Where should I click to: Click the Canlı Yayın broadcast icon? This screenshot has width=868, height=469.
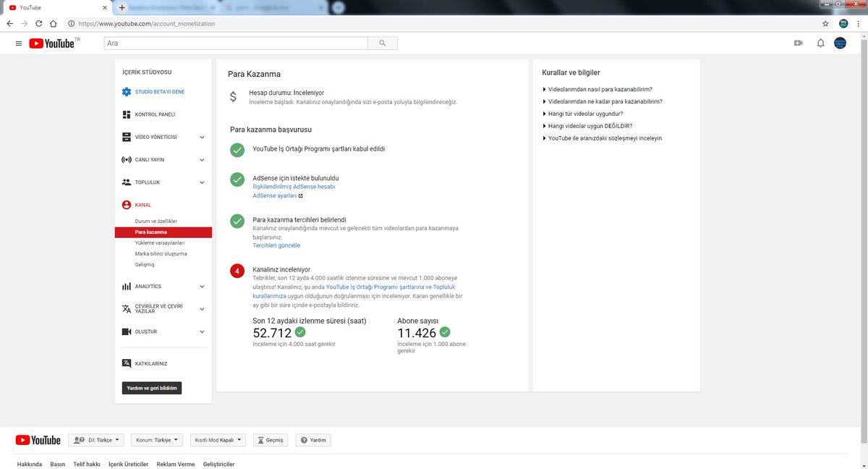coord(127,159)
